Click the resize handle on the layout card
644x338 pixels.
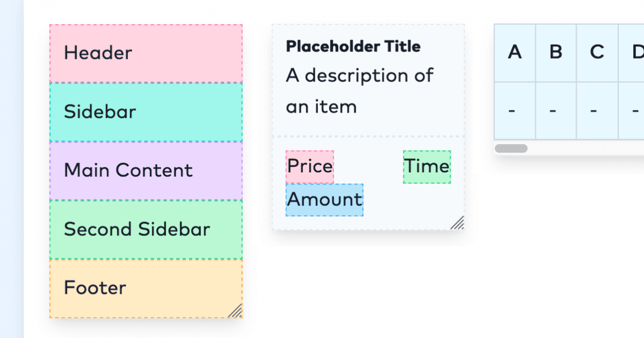pyautogui.click(x=235, y=311)
